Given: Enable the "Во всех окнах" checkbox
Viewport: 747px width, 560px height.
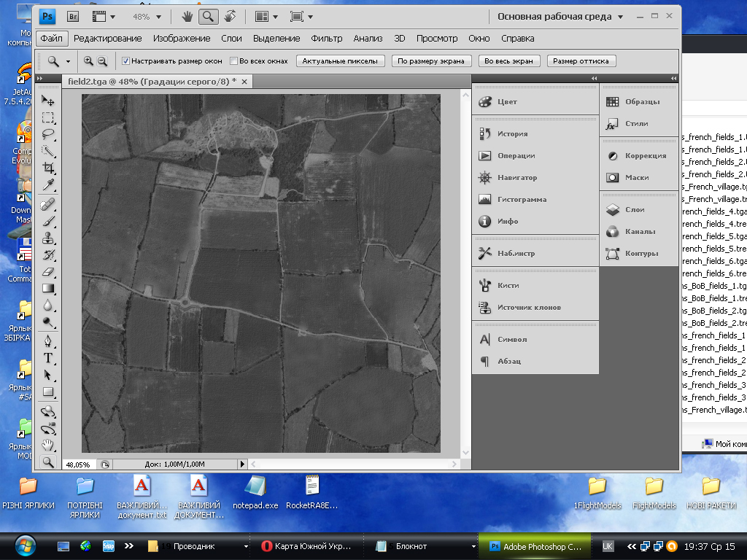Looking at the screenshot, I should coord(234,61).
